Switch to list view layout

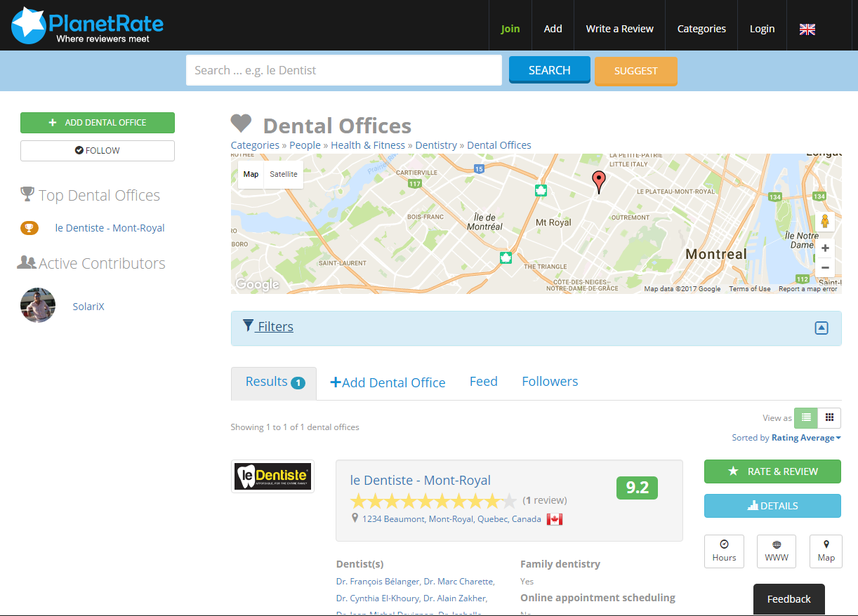click(x=806, y=417)
